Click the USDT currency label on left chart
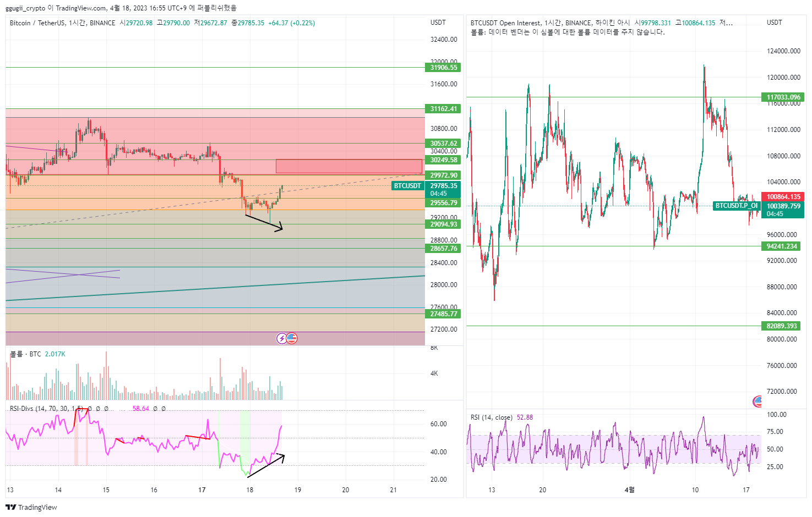This screenshot has width=812, height=517. (438, 23)
